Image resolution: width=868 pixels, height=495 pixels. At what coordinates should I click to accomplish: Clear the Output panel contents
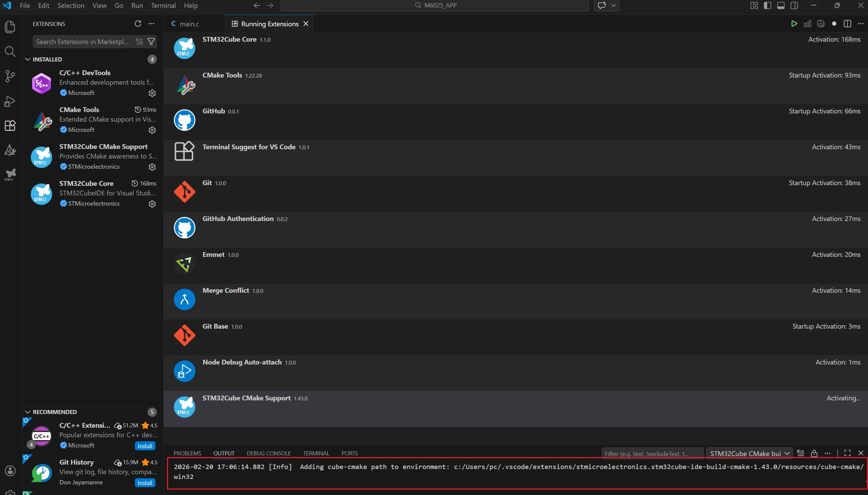click(800, 453)
